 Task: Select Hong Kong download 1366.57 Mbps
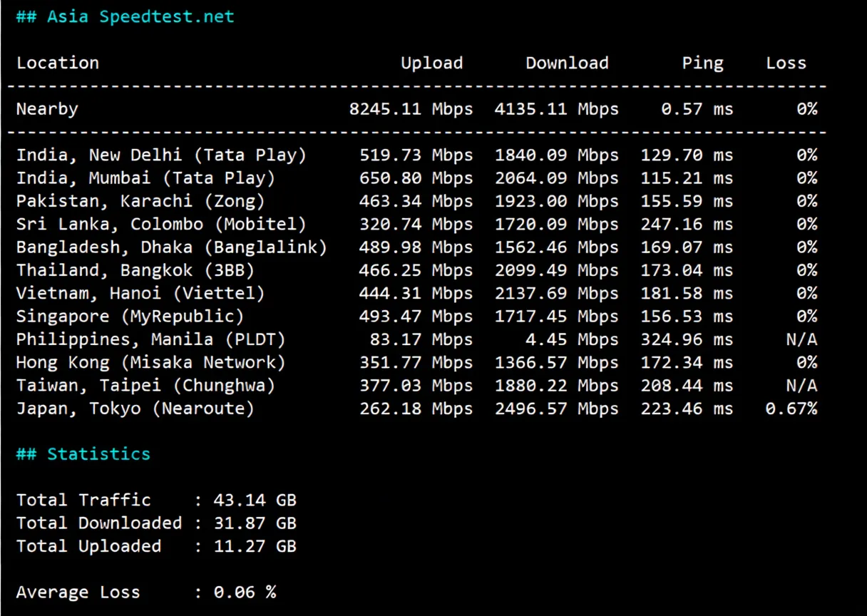[557, 363]
